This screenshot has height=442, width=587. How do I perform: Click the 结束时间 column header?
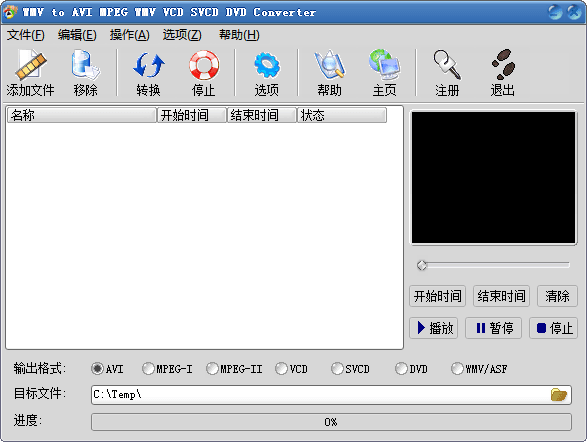pyautogui.click(x=262, y=115)
